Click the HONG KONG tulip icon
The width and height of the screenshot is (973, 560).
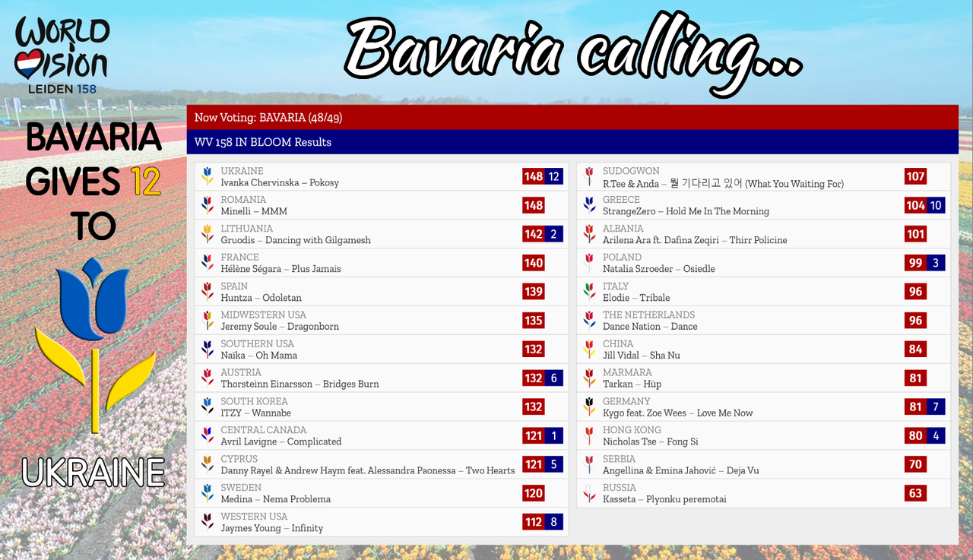click(589, 435)
